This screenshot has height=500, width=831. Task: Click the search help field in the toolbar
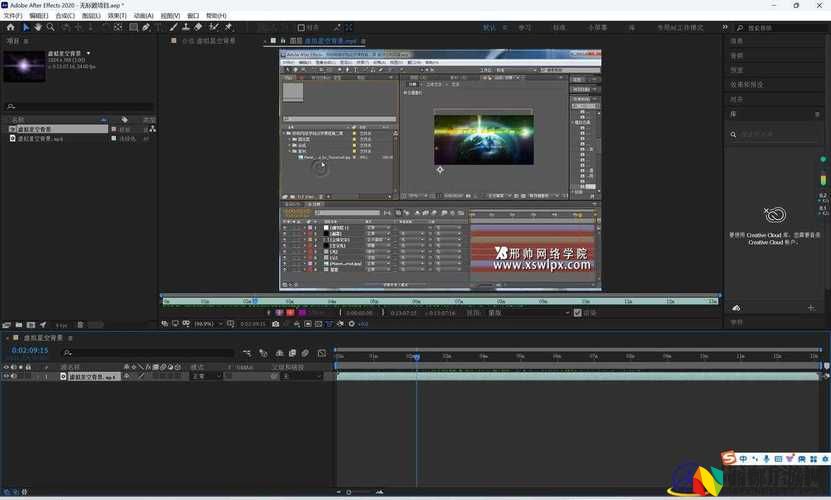click(x=784, y=28)
